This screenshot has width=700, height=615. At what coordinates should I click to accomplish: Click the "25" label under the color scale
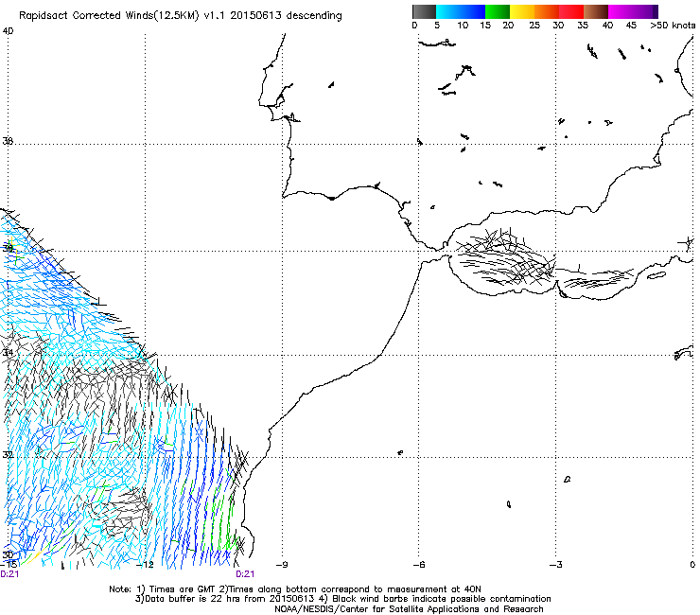click(x=534, y=26)
